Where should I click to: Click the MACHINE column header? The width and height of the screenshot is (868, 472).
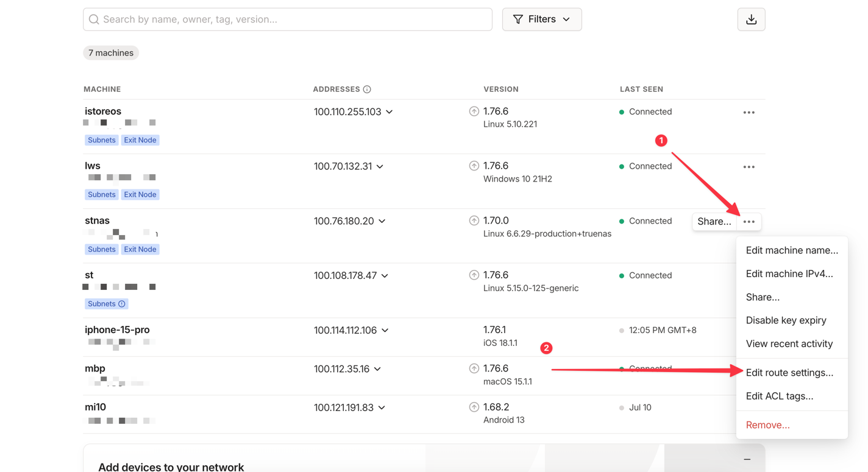pos(102,90)
